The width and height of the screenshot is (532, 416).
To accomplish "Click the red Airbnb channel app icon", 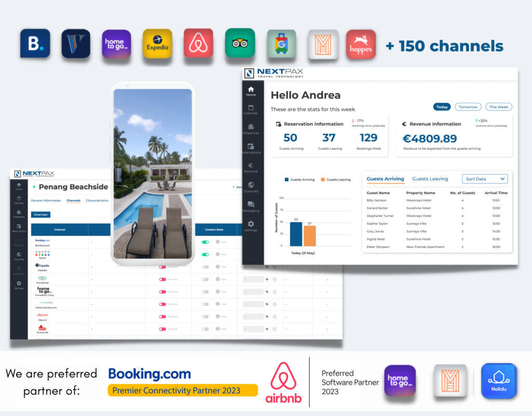I will click(x=198, y=43).
